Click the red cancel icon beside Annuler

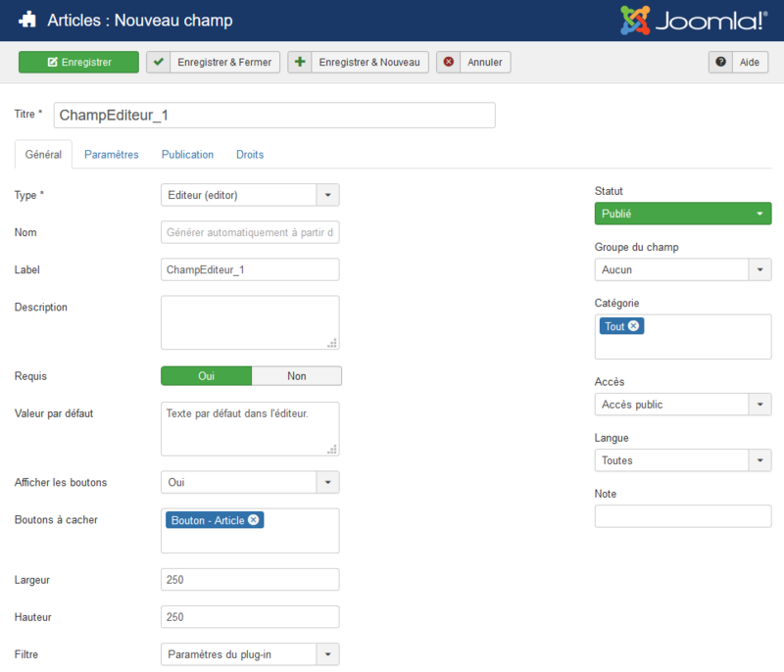pyautogui.click(x=449, y=62)
